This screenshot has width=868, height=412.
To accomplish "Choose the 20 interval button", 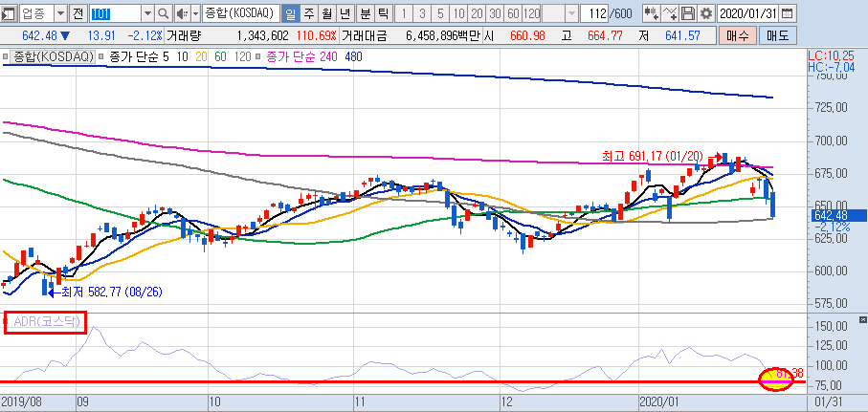I will tap(477, 12).
